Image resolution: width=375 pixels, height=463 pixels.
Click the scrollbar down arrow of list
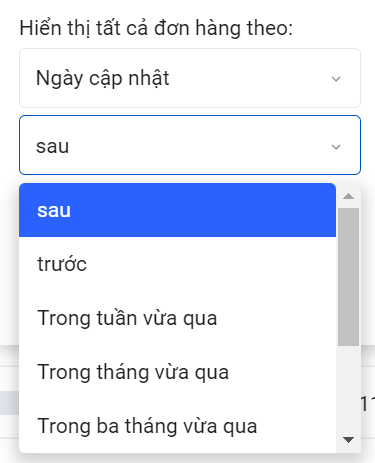(x=348, y=440)
